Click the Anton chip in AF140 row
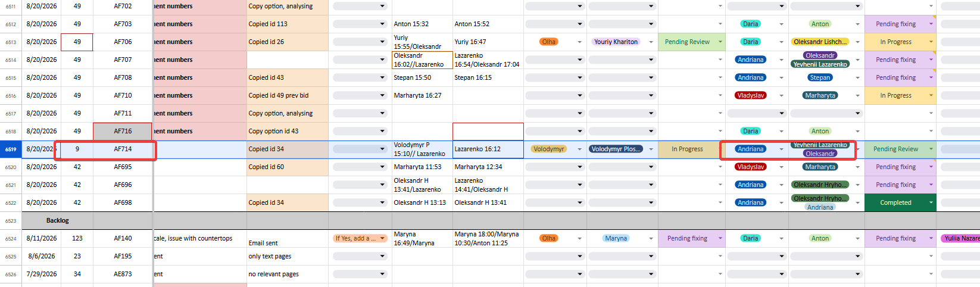Viewport: 980px width, 287px height. [x=820, y=239]
